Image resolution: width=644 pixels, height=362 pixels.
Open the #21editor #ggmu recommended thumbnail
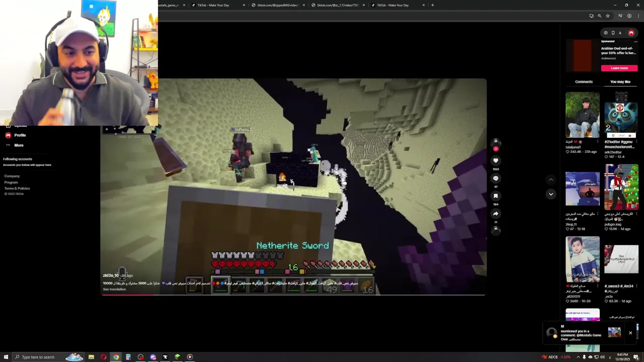click(621, 115)
